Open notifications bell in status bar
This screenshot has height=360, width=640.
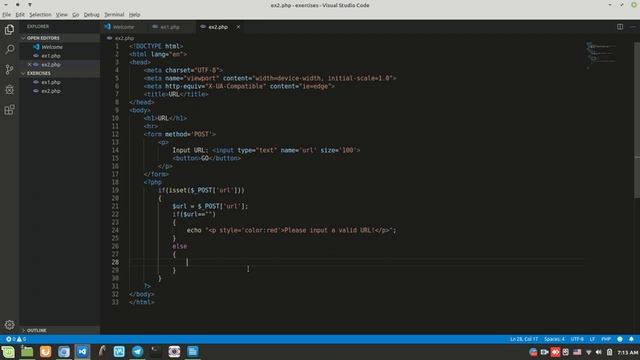click(x=631, y=339)
